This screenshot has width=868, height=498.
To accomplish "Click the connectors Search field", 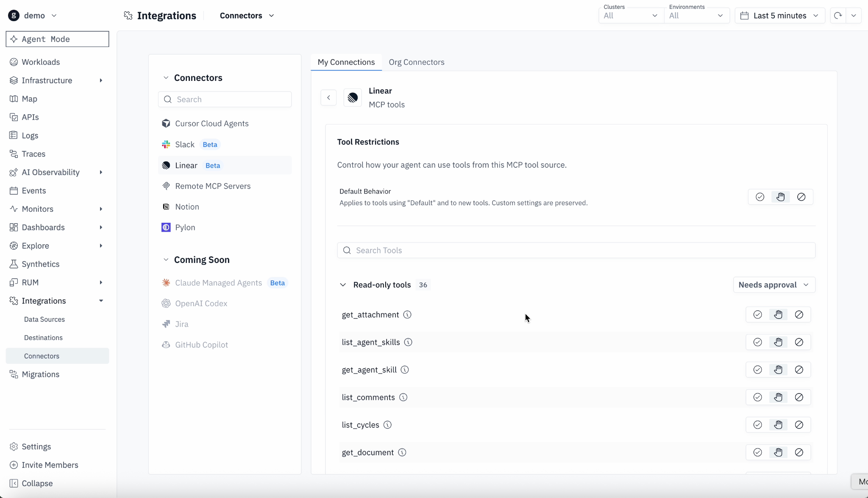I will [x=225, y=100].
